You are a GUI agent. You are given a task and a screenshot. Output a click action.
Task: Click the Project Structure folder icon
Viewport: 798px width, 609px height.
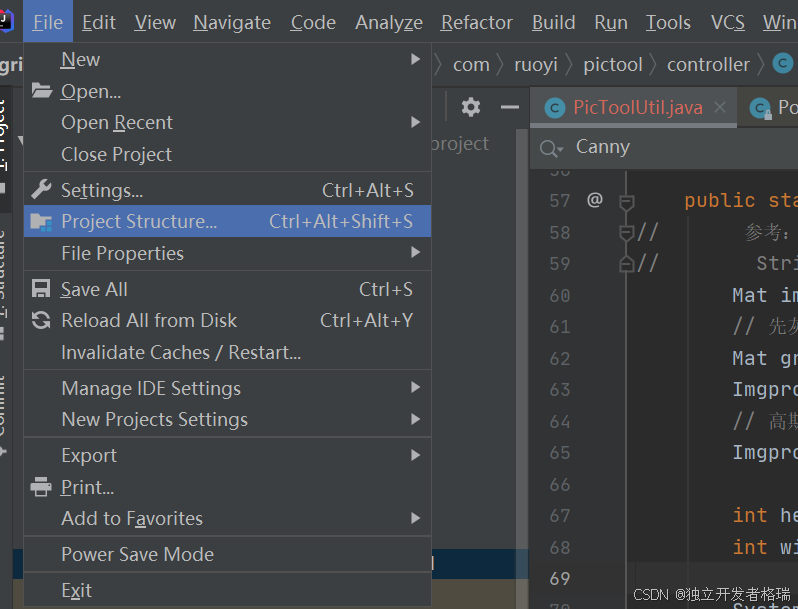[41, 221]
